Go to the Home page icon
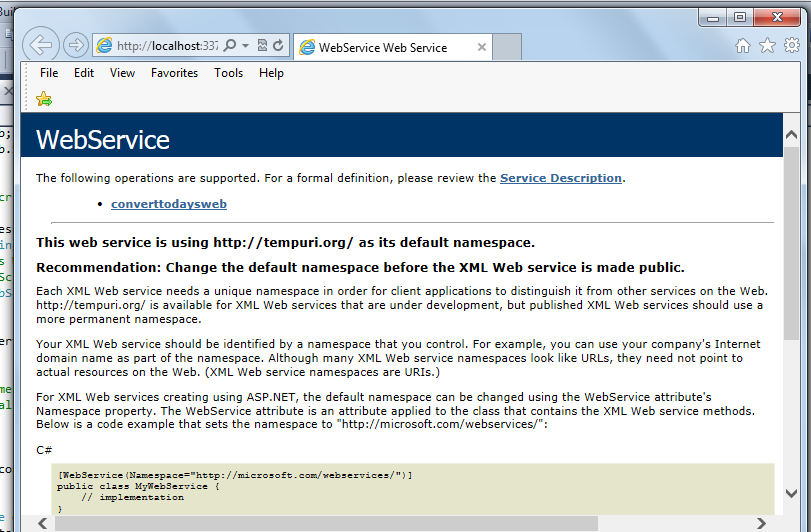Viewport: 811px width, 532px height. pos(743,45)
